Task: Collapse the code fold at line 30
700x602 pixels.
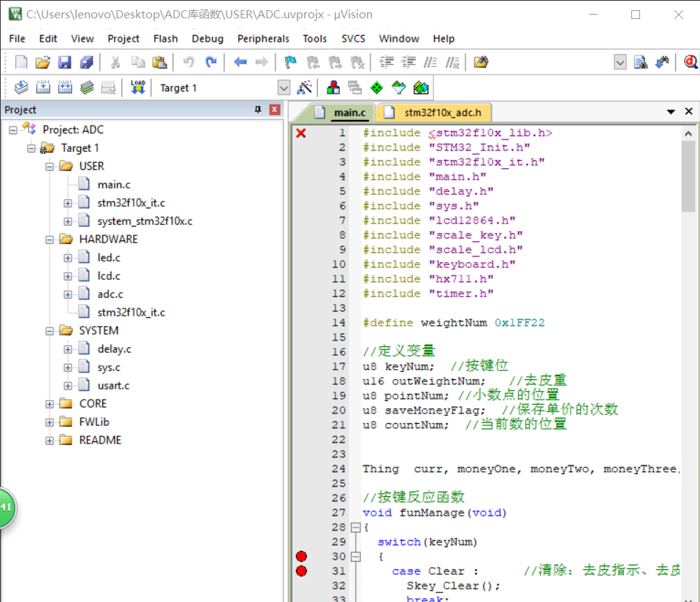Action: coord(355,557)
